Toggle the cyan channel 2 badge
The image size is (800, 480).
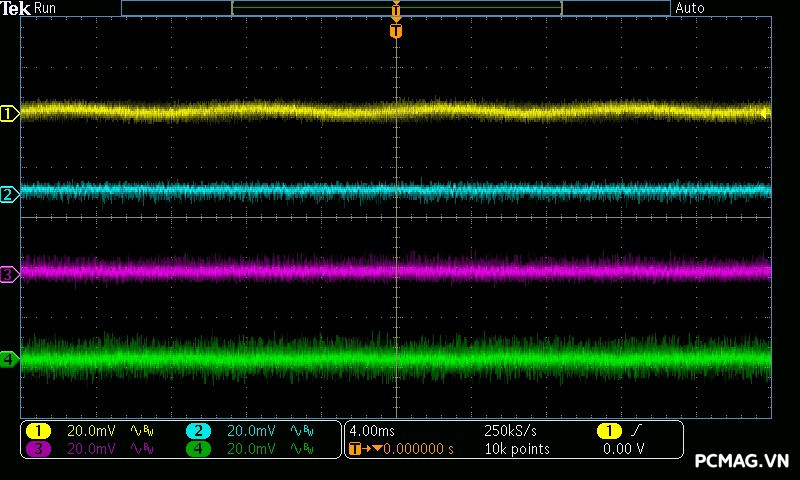tap(198, 431)
